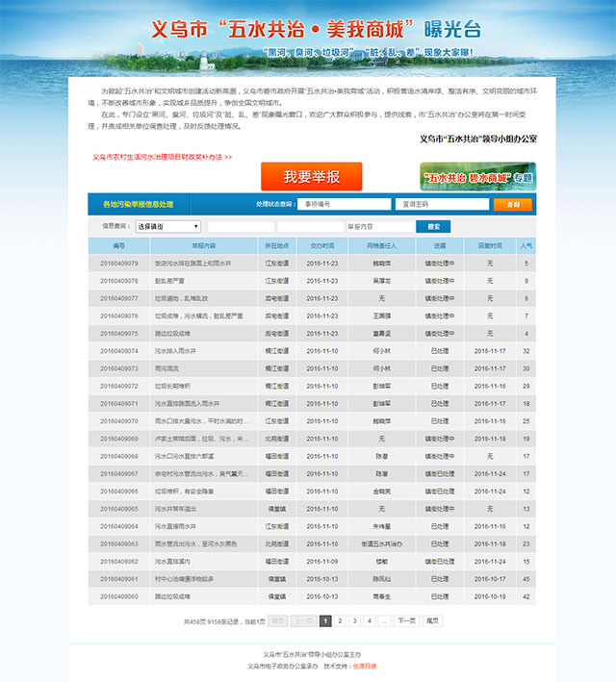Click the orange 我要举报 button
Screen dimensions: 616x682
coord(311,177)
